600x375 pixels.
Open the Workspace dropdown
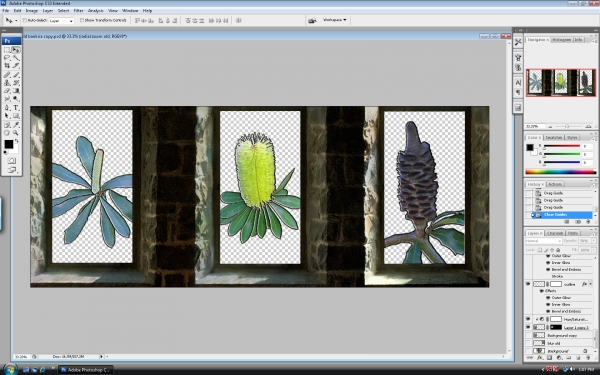point(334,20)
